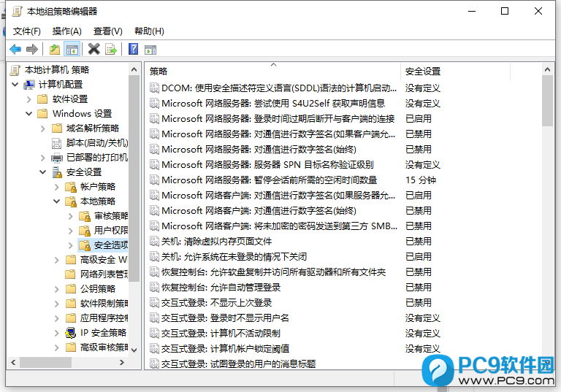Image resolution: width=561 pixels, height=392 pixels.
Task: Collapse the 安全设置 tree node
Action: click(x=43, y=172)
